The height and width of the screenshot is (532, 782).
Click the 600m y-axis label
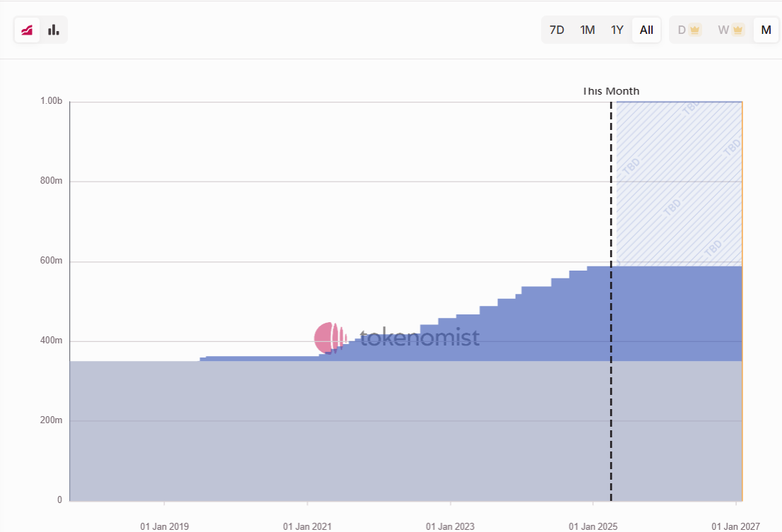click(x=52, y=260)
